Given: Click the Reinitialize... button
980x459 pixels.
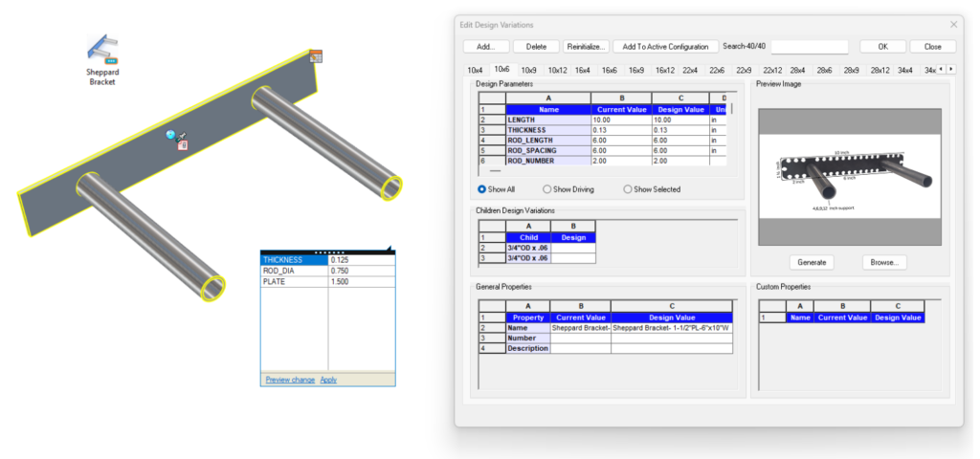Looking at the screenshot, I should click(x=586, y=47).
